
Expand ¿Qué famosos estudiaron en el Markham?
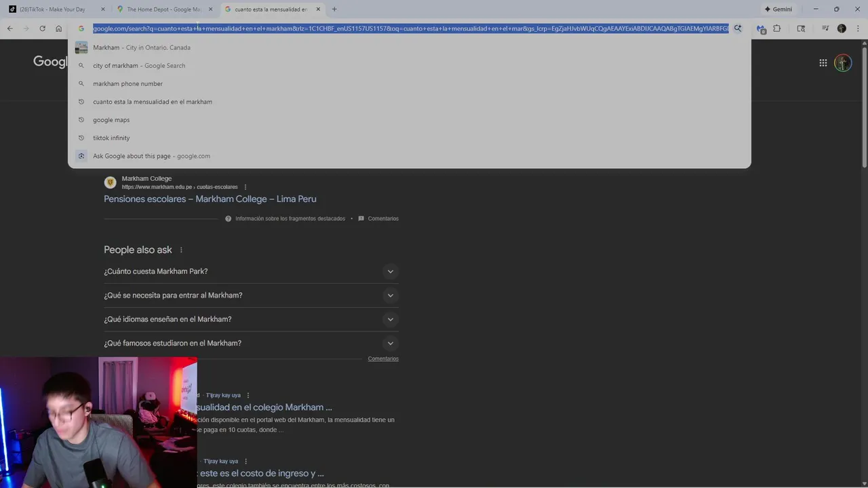pyautogui.click(x=251, y=343)
